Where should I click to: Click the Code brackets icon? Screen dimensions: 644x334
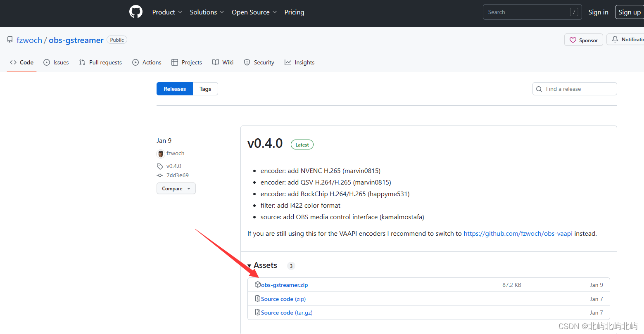(13, 62)
